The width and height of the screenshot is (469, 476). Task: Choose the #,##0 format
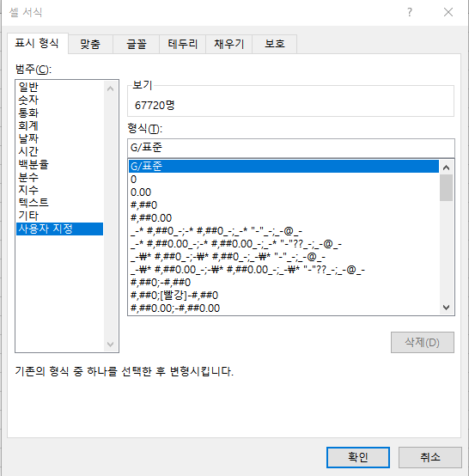point(283,204)
